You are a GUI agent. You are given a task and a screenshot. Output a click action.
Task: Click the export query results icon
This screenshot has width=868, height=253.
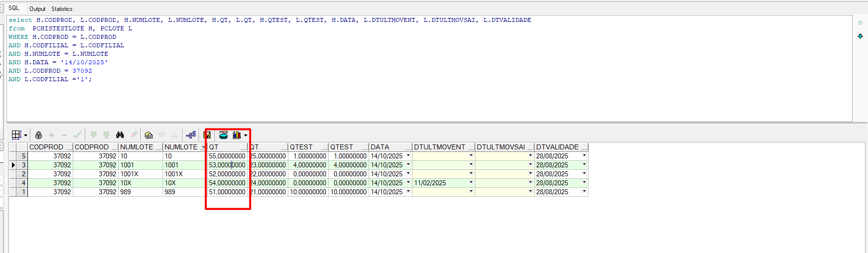click(223, 135)
